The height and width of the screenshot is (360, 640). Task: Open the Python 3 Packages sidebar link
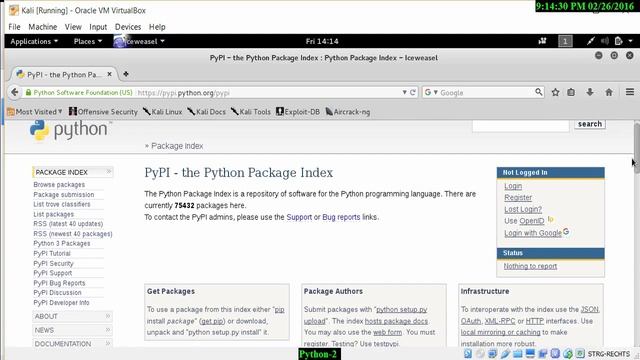point(62,243)
